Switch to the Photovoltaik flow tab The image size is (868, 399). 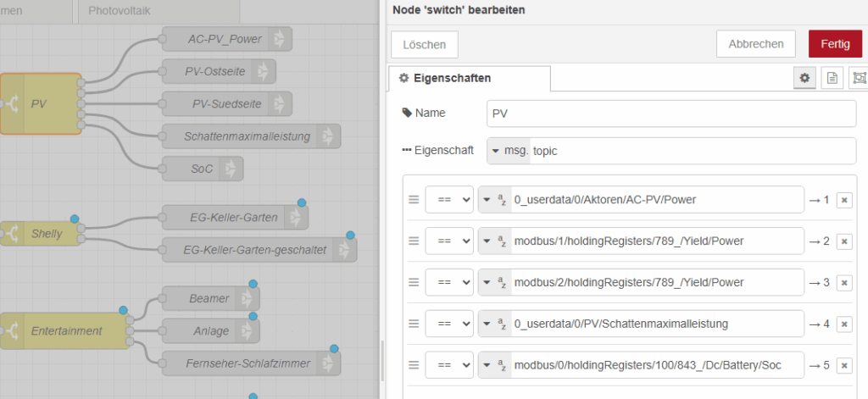point(158,11)
